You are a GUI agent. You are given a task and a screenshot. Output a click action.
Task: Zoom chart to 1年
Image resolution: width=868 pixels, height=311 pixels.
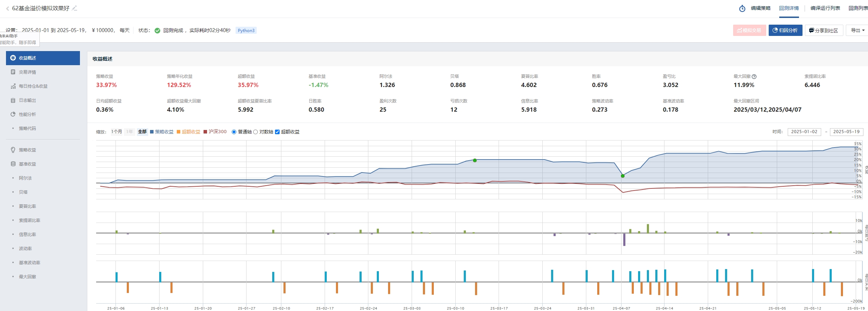tap(130, 132)
